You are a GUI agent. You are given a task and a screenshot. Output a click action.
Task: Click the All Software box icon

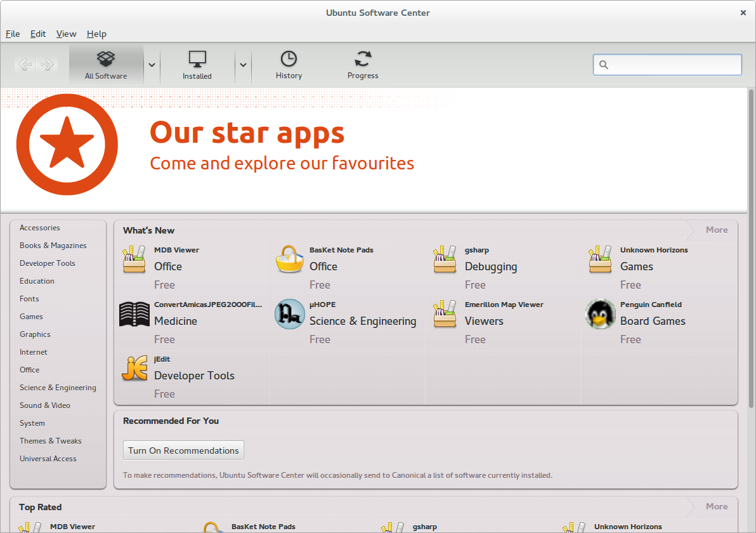tap(105, 59)
